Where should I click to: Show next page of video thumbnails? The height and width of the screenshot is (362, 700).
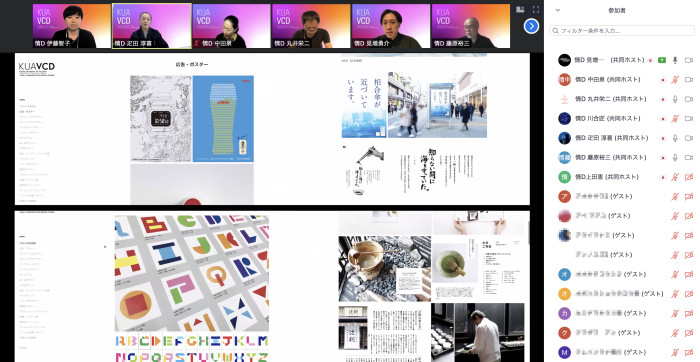(x=531, y=26)
